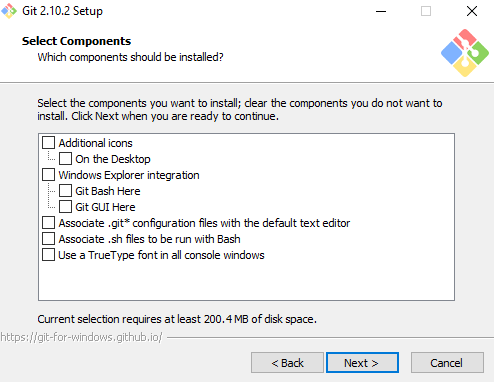Viewport: 494px width, 382px height.
Task: Select the Additional icons label text
Action: (96, 143)
